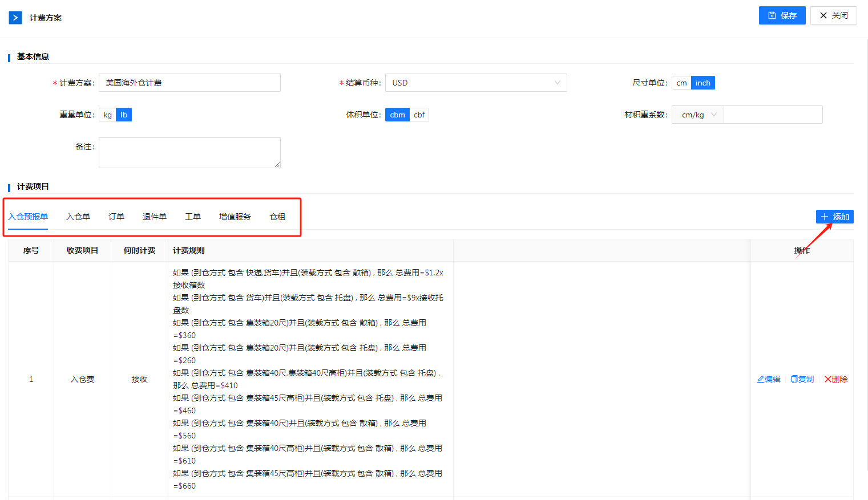Image resolution: width=868 pixels, height=500 pixels.
Task: Click into the 备注 remarks text area
Action: click(189, 152)
